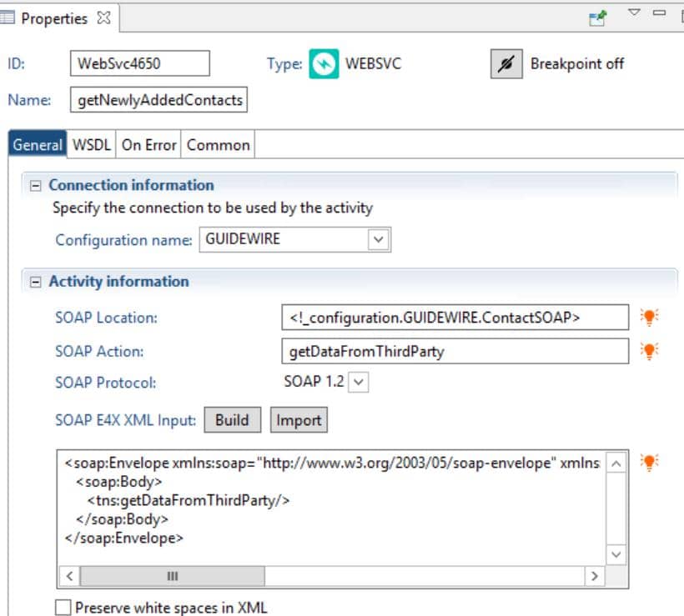Click lightbulb hint beside XML input area
This screenshot has height=616, width=684.
point(649,462)
